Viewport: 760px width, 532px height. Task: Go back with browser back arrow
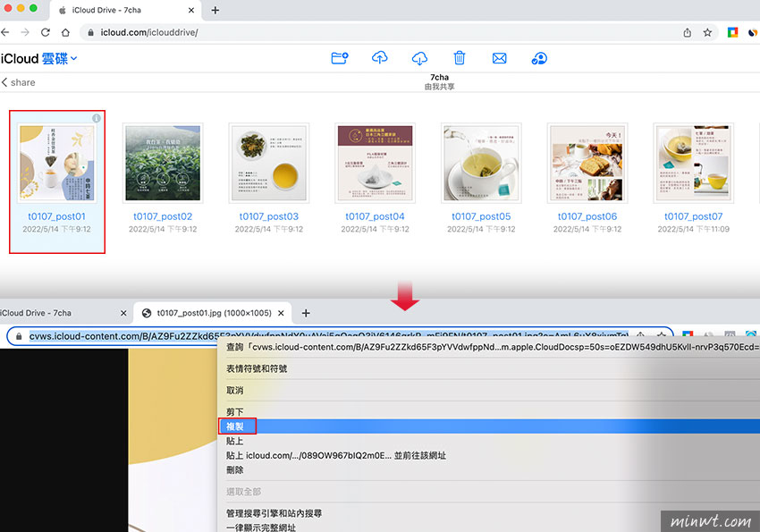pyautogui.click(x=5, y=32)
